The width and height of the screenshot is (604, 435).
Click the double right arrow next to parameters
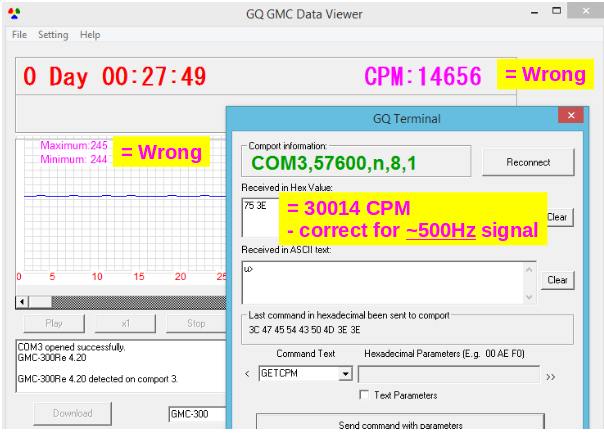(550, 377)
